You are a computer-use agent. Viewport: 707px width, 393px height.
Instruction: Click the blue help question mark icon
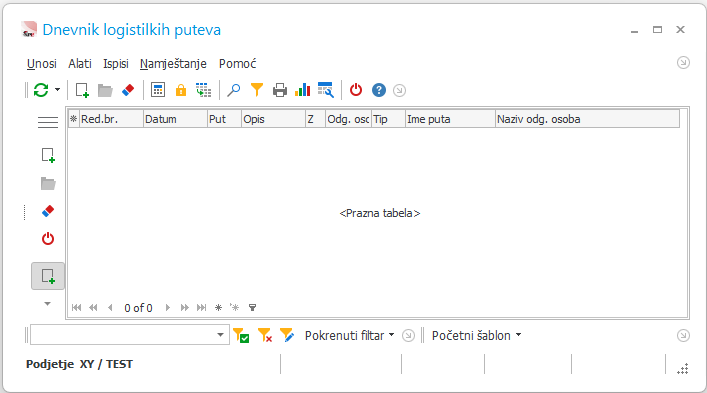(x=379, y=90)
